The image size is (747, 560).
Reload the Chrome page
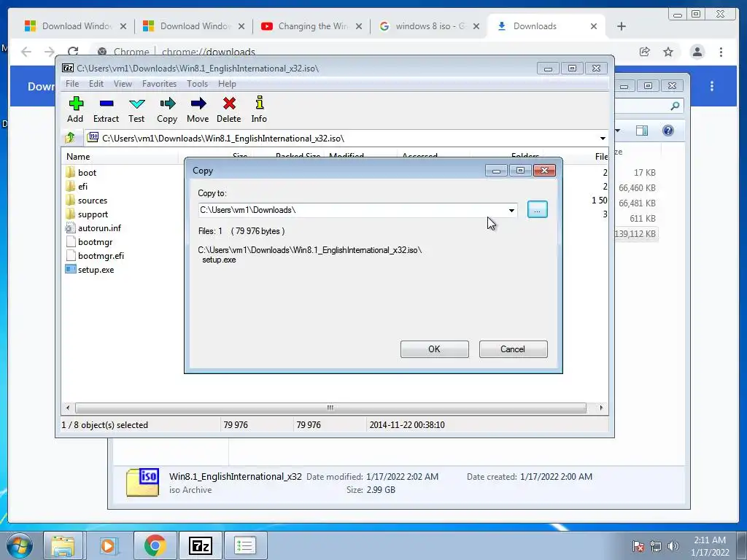tap(73, 52)
